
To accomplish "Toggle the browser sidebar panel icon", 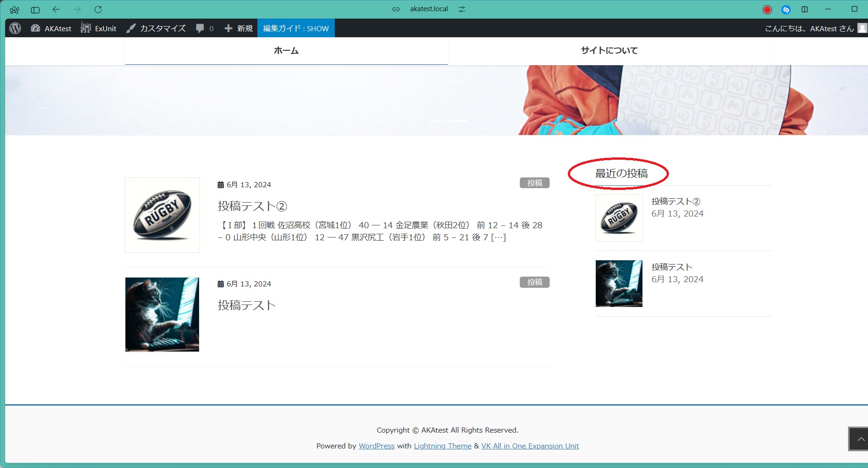I will [35, 9].
